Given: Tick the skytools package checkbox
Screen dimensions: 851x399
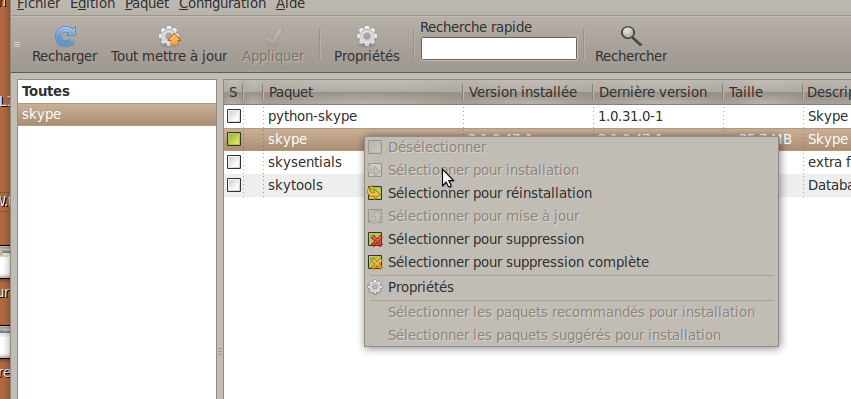Looking at the screenshot, I should click(234, 185).
